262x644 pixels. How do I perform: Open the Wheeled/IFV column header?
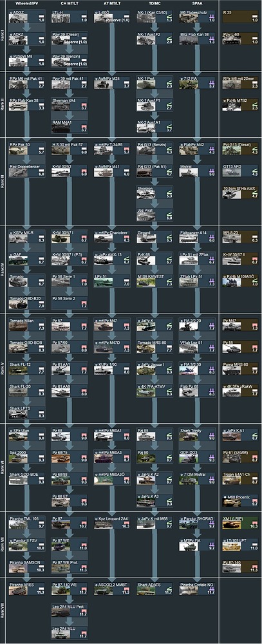tap(26, 3)
